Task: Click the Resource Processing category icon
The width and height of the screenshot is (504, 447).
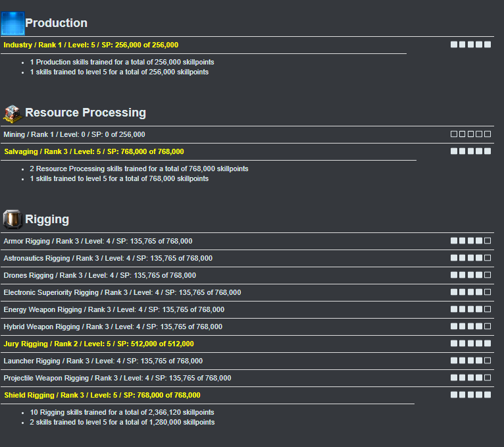Action: coord(13,113)
